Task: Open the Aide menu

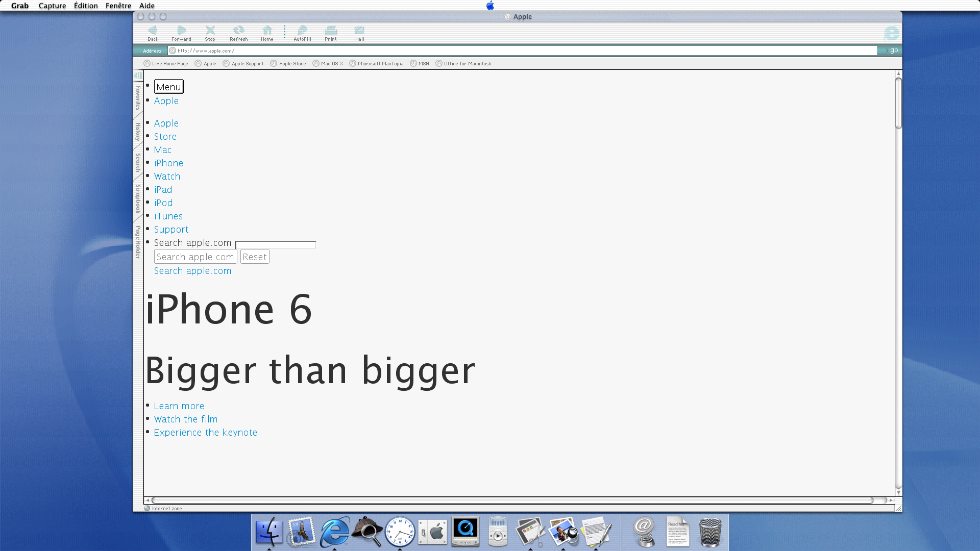Action: pyautogui.click(x=147, y=6)
